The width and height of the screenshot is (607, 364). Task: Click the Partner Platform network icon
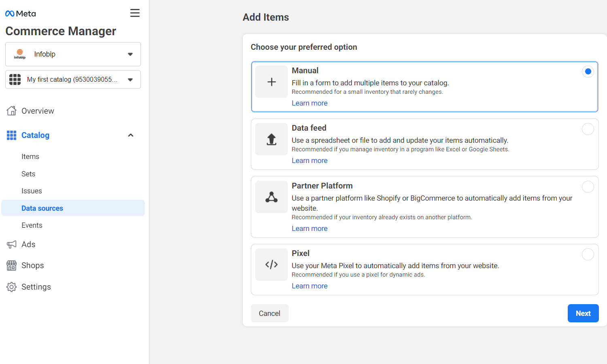(272, 197)
